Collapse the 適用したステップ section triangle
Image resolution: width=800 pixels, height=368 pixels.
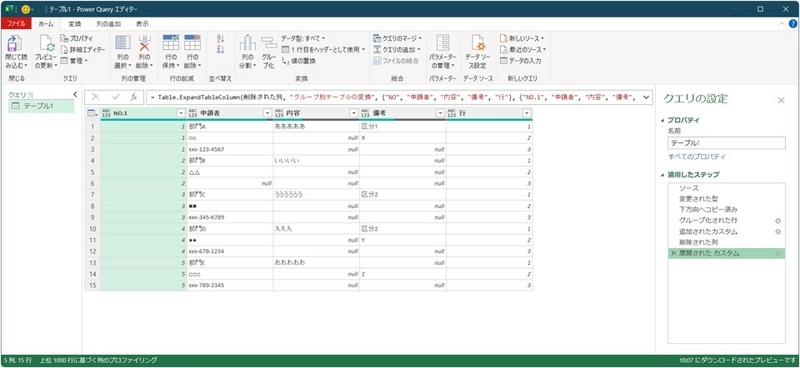pos(663,175)
